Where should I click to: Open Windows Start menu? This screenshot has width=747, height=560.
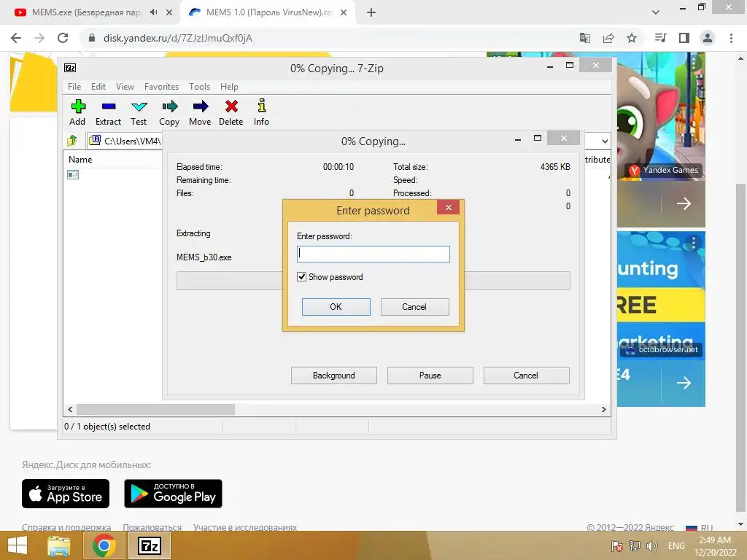[18, 545]
